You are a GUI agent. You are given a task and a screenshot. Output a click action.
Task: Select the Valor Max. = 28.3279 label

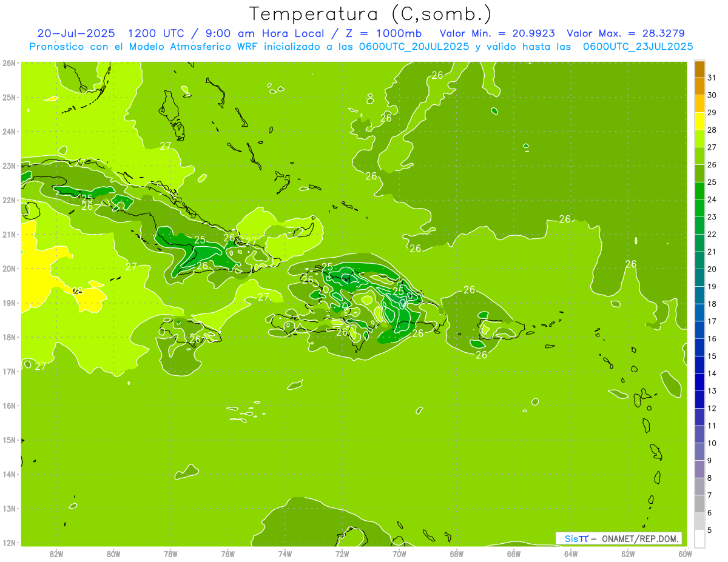[625, 33]
